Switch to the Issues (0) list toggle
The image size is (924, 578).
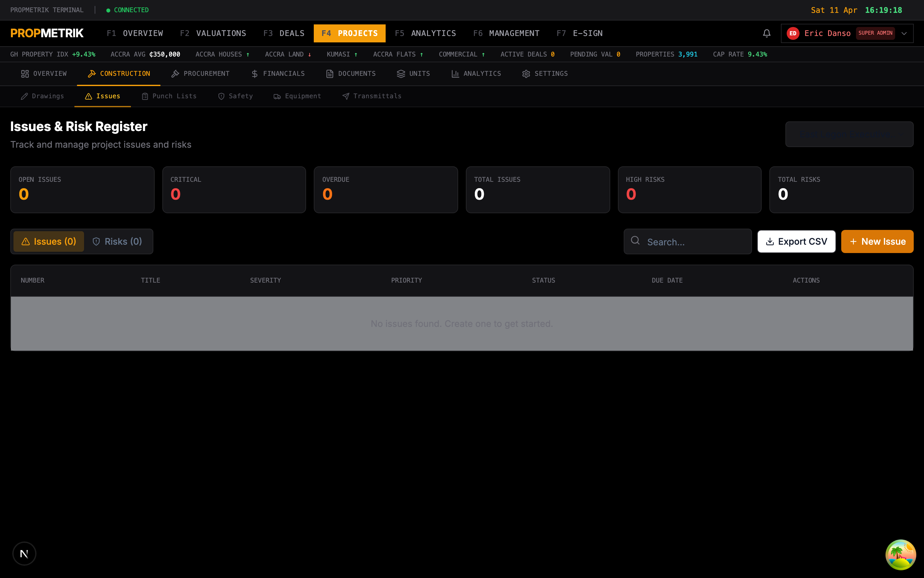pyautogui.click(x=48, y=241)
